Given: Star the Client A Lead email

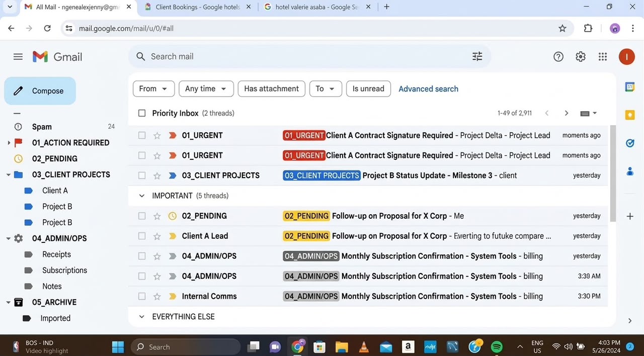Looking at the screenshot, I should [157, 236].
